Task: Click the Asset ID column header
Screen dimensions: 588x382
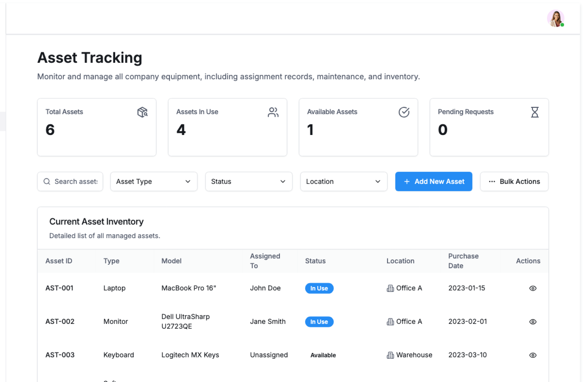Action: (59, 261)
